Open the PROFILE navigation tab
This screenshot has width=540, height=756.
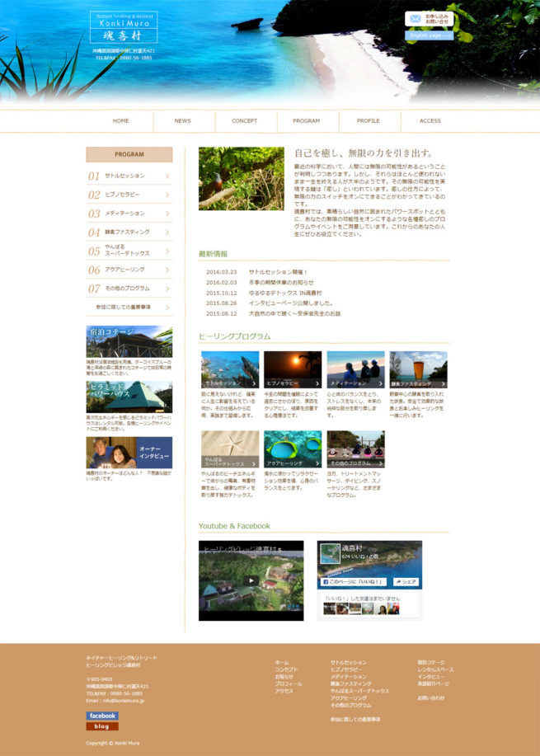(x=368, y=121)
